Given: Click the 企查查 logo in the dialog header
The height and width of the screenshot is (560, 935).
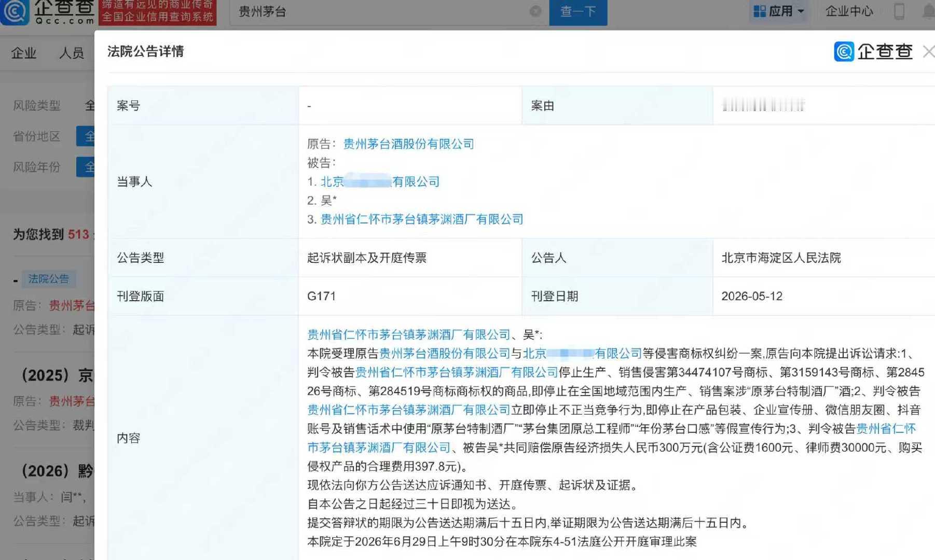Looking at the screenshot, I should (x=873, y=51).
